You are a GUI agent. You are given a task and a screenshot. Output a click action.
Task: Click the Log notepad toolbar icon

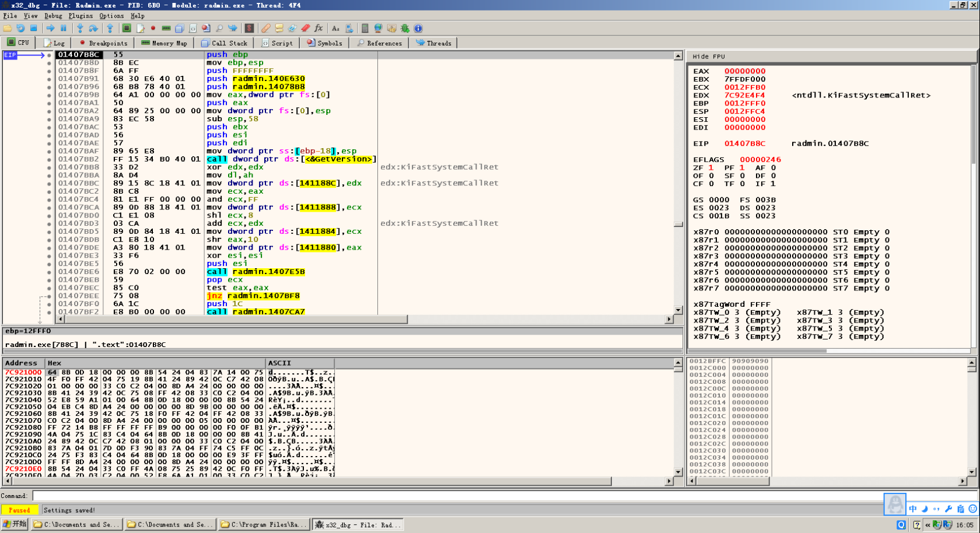click(x=141, y=28)
